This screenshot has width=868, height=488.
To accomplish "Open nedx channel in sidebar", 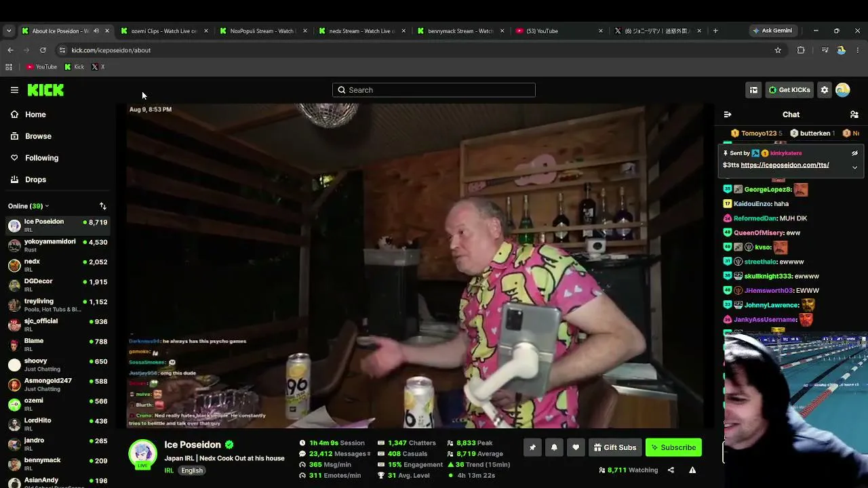I will [58, 265].
